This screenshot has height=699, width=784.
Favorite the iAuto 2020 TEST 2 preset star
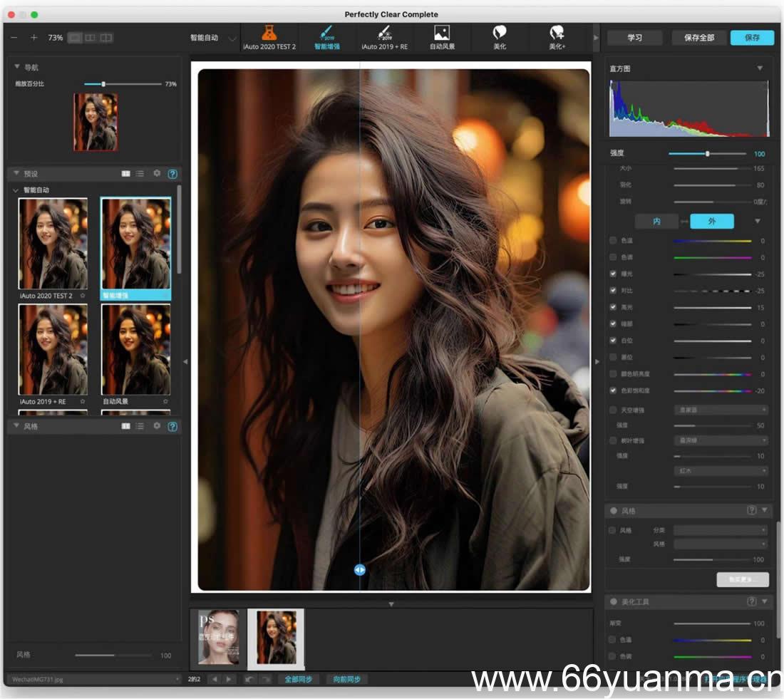pyautogui.click(x=83, y=296)
